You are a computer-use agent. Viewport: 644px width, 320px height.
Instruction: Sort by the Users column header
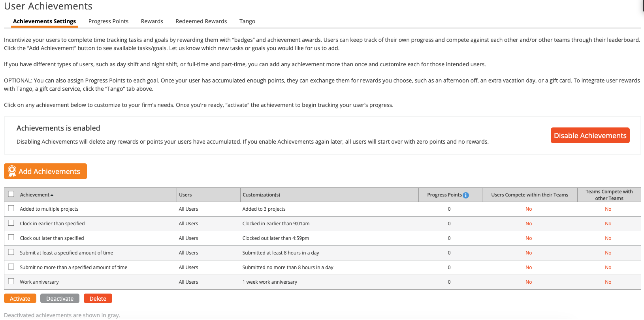pyautogui.click(x=185, y=195)
